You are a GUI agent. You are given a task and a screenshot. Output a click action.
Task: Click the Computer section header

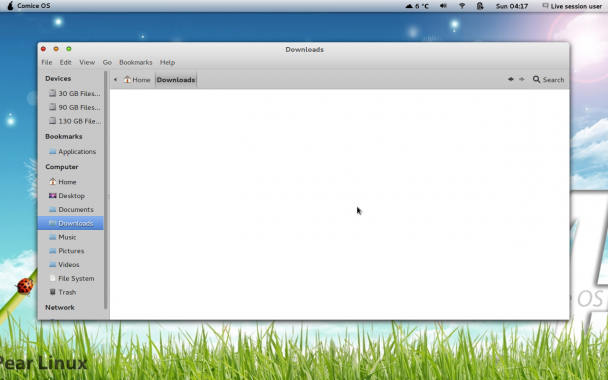click(62, 167)
